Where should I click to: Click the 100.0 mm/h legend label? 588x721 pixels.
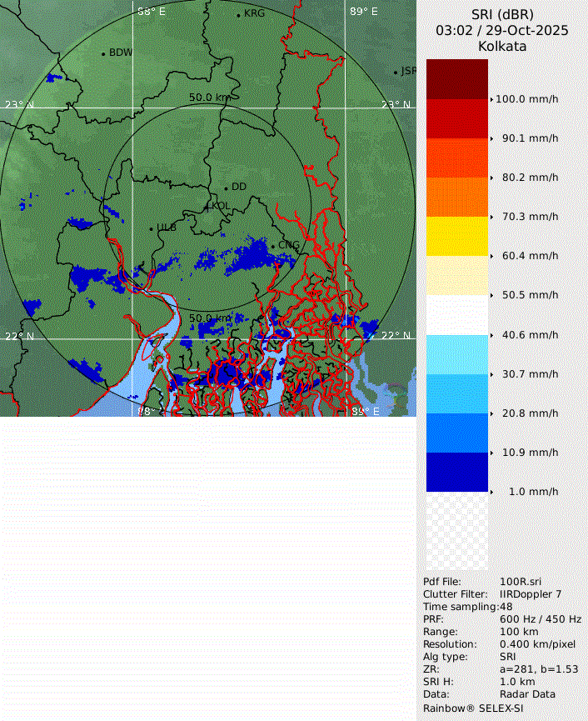click(526, 99)
